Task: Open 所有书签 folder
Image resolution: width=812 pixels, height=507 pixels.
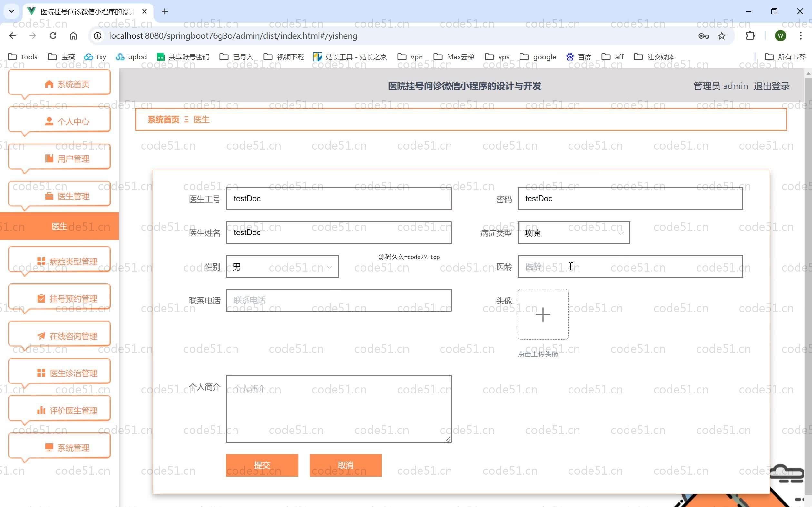Action: tap(785, 57)
